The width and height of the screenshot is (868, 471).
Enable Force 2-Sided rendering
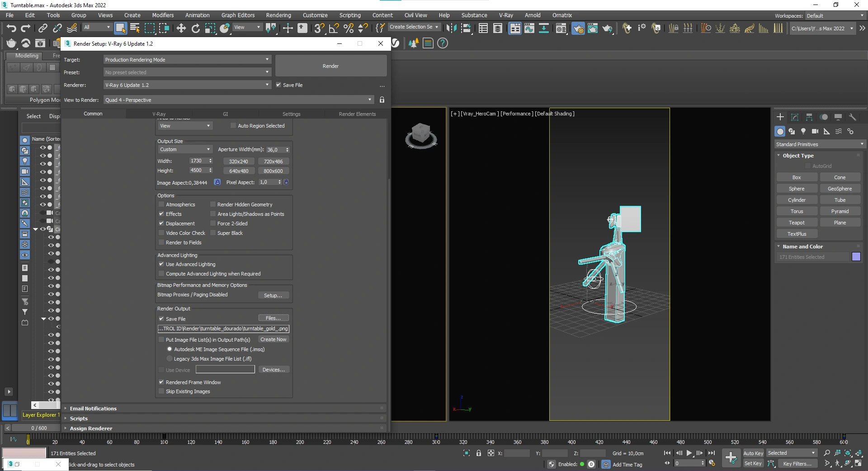(213, 224)
